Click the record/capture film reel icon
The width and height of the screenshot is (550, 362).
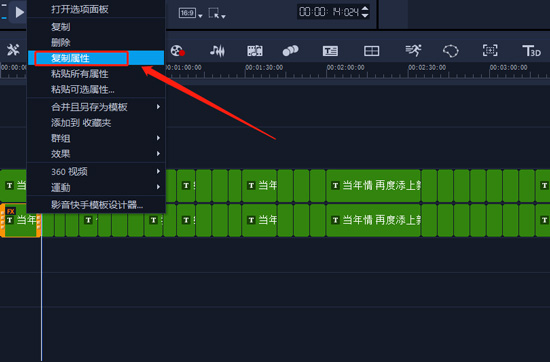pos(177,51)
